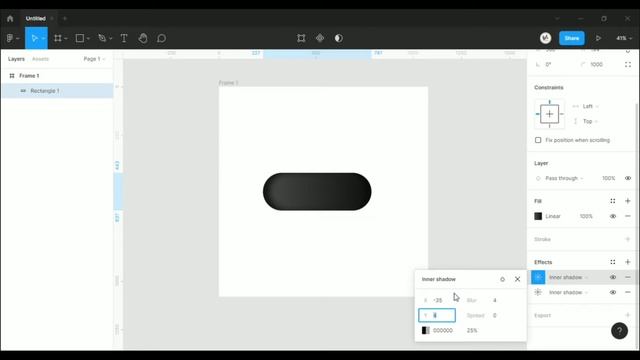The height and width of the screenshot is (360, 640).
Task: Open the user avatar menu
Action: point(545,38)
